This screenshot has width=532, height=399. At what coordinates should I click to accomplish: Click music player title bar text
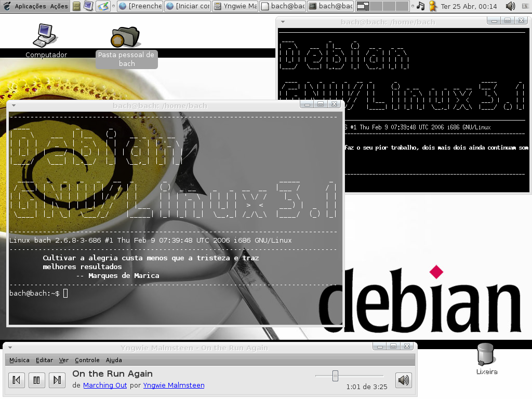pyautogui.click(x=194, y=348)
